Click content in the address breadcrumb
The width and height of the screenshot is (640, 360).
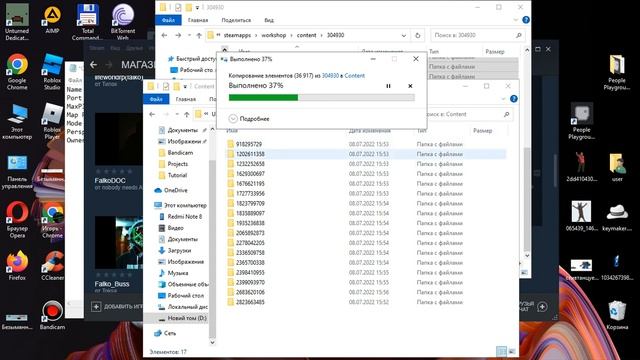[307, 36]
